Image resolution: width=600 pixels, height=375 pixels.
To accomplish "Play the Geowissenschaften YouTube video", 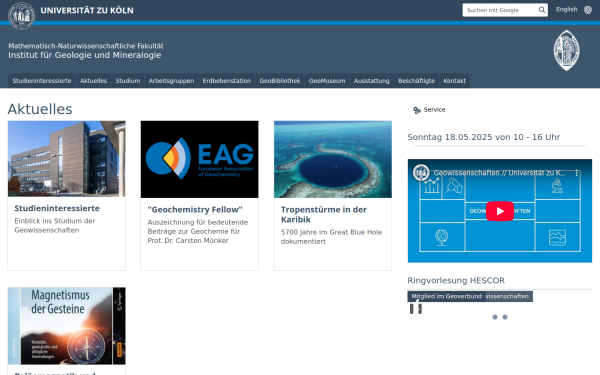I will (500, 211).
